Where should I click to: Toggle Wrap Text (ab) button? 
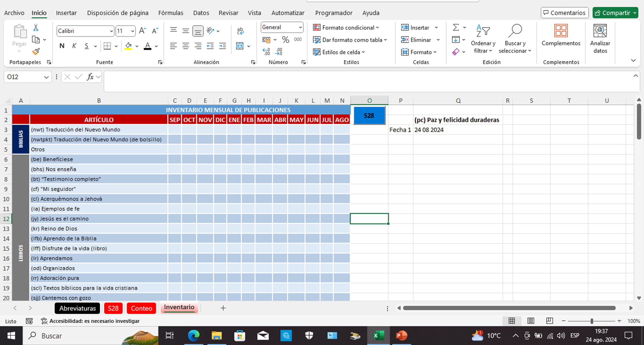(240, 31)
